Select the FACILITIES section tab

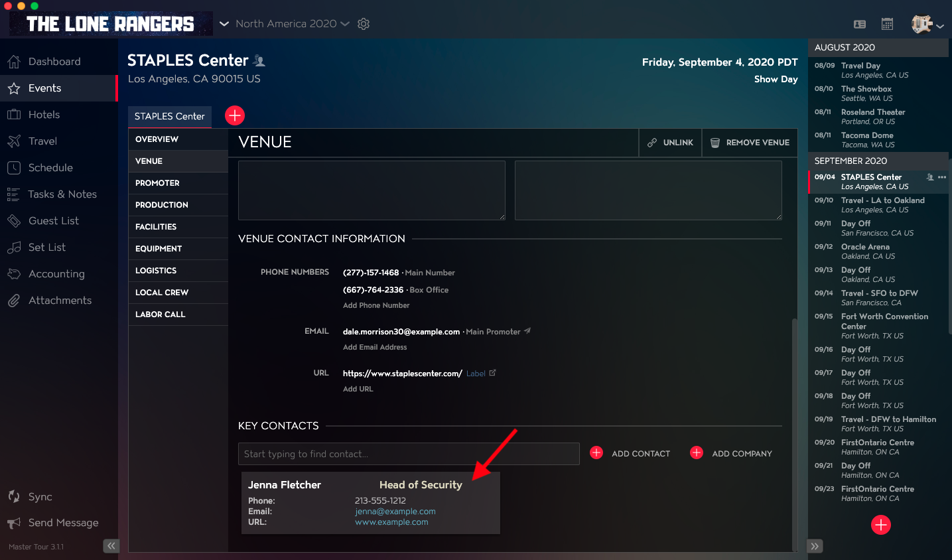(178, 227)
